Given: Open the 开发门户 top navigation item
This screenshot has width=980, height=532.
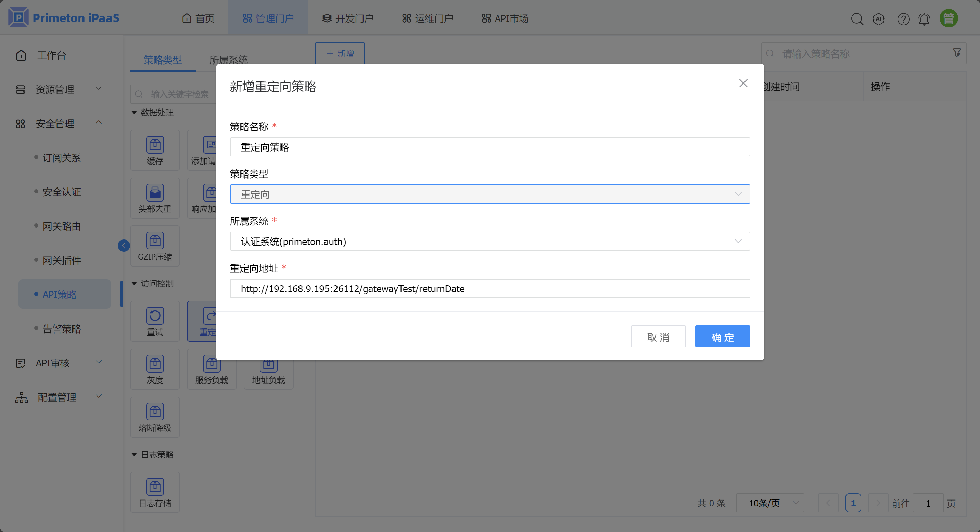Looking at the screenshot, I should click(348, 18).
